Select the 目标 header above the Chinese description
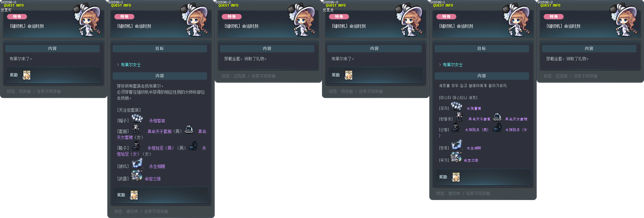 tap(160, 49)
